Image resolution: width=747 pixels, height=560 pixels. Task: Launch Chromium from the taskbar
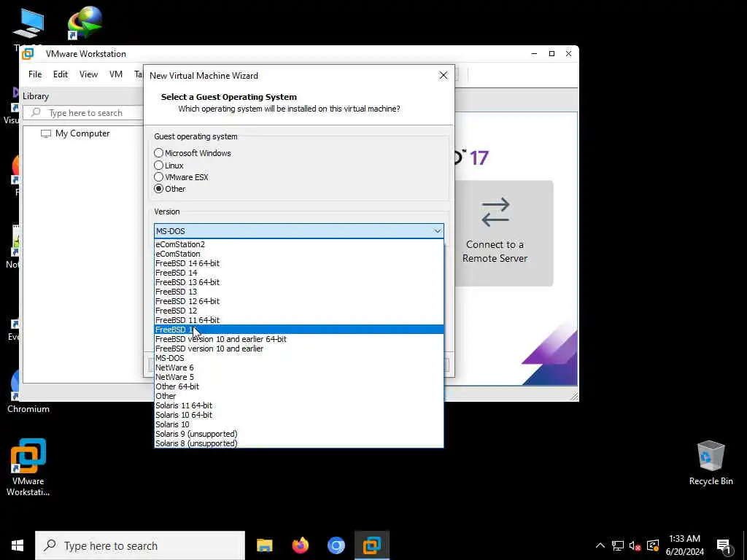(336, 545)
